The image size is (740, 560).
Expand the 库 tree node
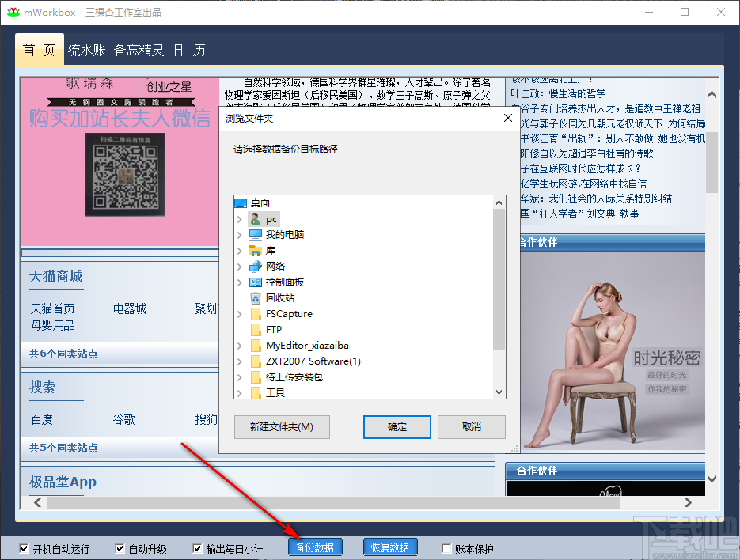(x=240, y=251)
